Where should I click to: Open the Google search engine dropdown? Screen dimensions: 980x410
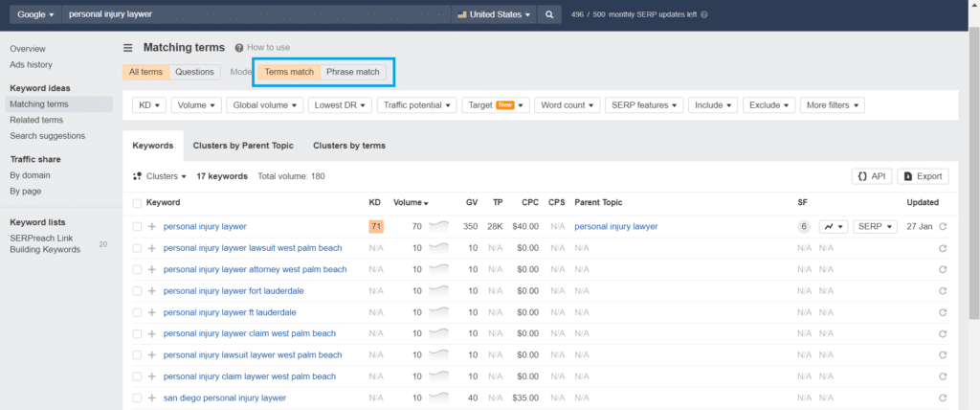(35, 14)
